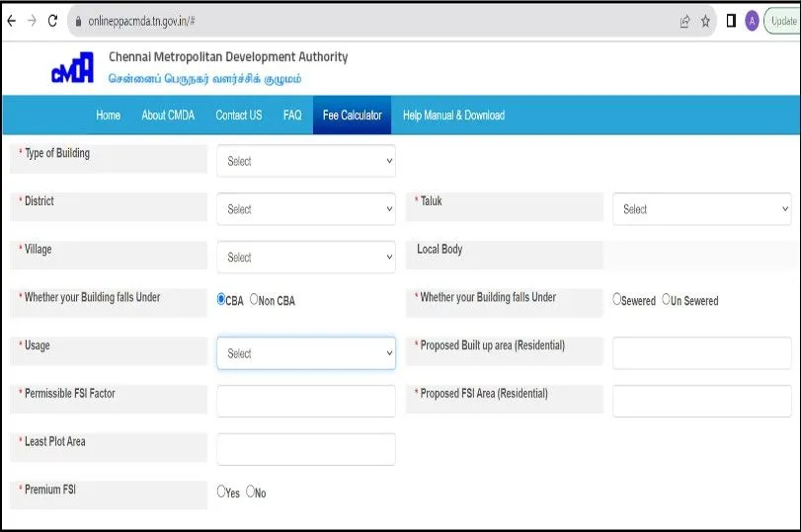The height and width of the screenshot is (532, 801).
Task: Open the About CMDA link
Action: point(168,115)
